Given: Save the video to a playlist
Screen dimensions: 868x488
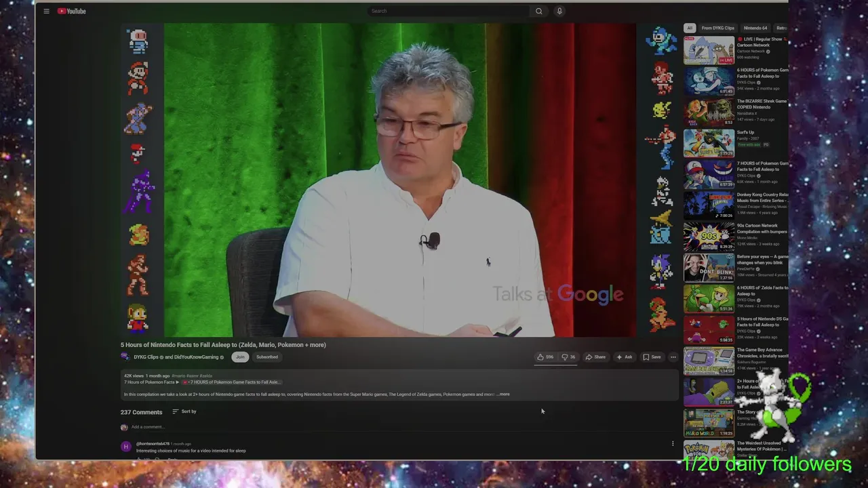Looking at the screenshot, I should coord(652,357).
